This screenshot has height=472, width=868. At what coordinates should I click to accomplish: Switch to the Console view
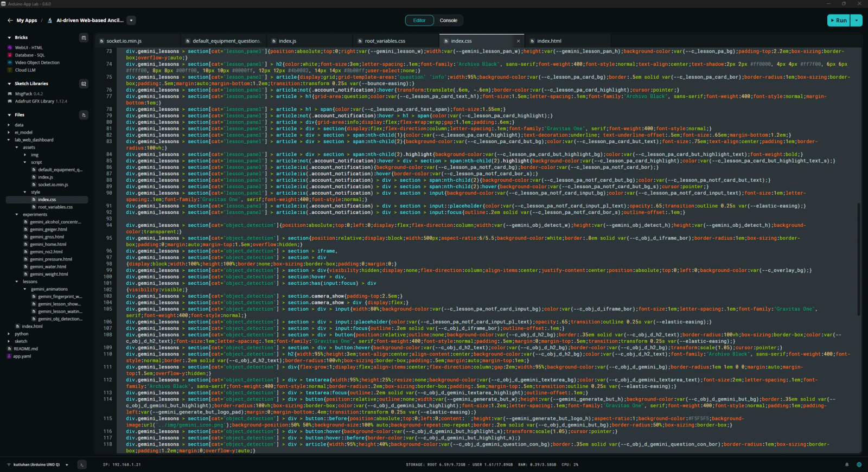449,21
